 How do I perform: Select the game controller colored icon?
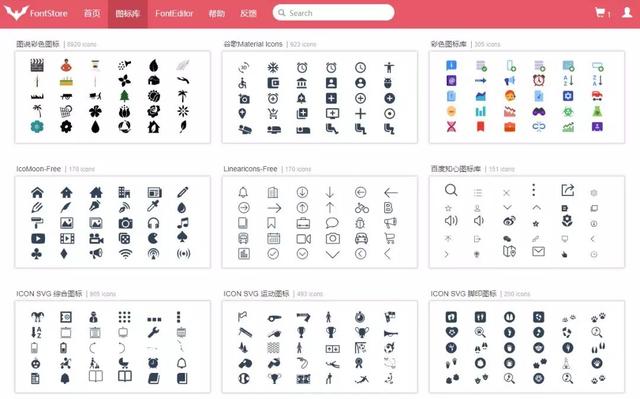[539, 111]
